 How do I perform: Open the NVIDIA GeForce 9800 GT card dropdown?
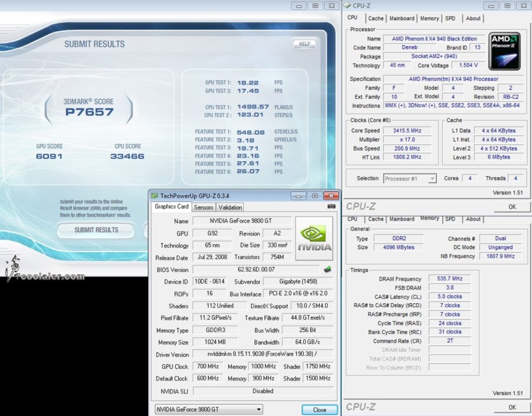pos(209,409)
